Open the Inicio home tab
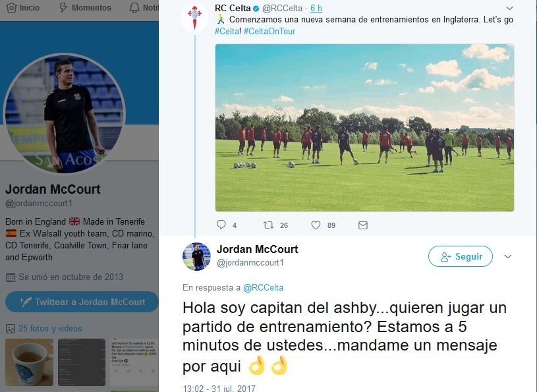Viewport: 537px width, 392px height. (x=23, y=7)
